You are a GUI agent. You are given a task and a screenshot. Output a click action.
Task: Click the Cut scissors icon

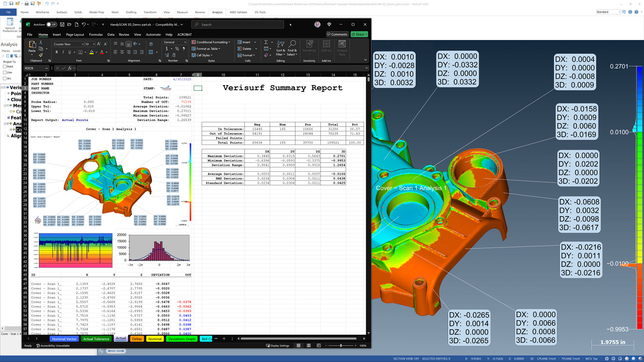click(41, 42)
